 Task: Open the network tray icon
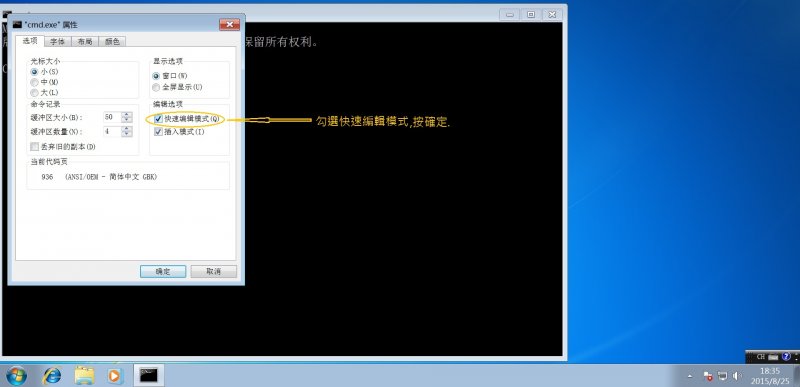(722, 376)
